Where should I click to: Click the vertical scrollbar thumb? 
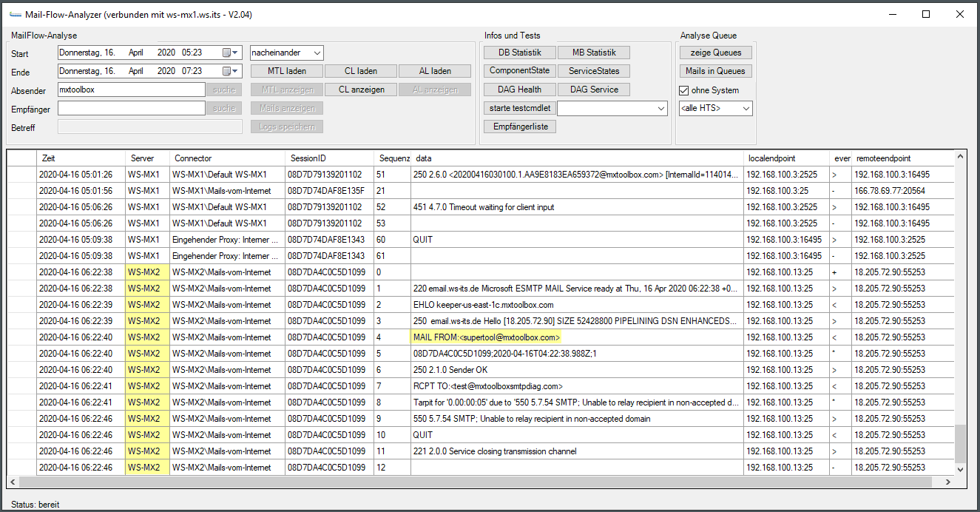960,442
